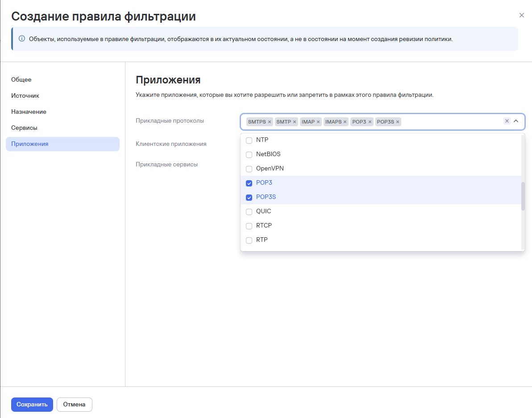Open the Назначение section
532x418 pixels.
62,112
